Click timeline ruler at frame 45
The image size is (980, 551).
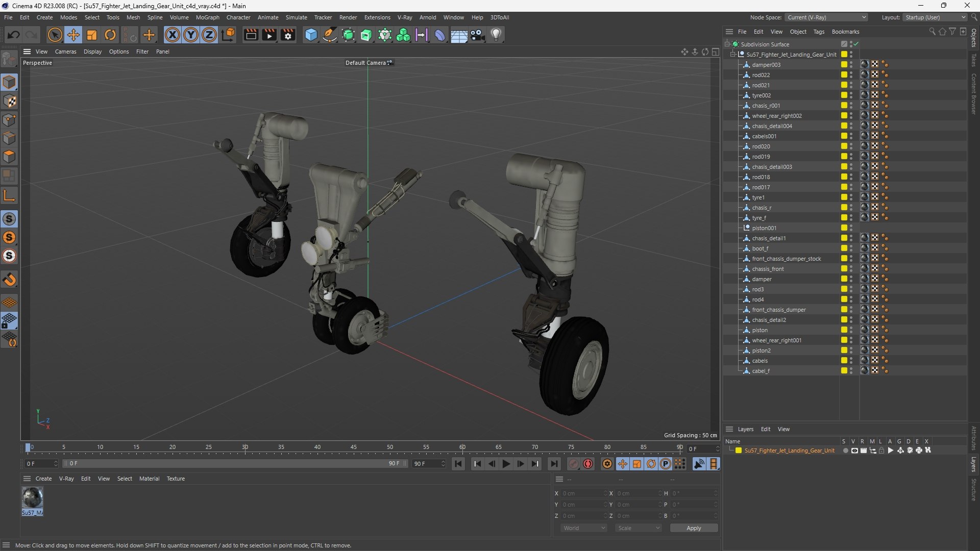pyautogui.click(x=353, y=447)
